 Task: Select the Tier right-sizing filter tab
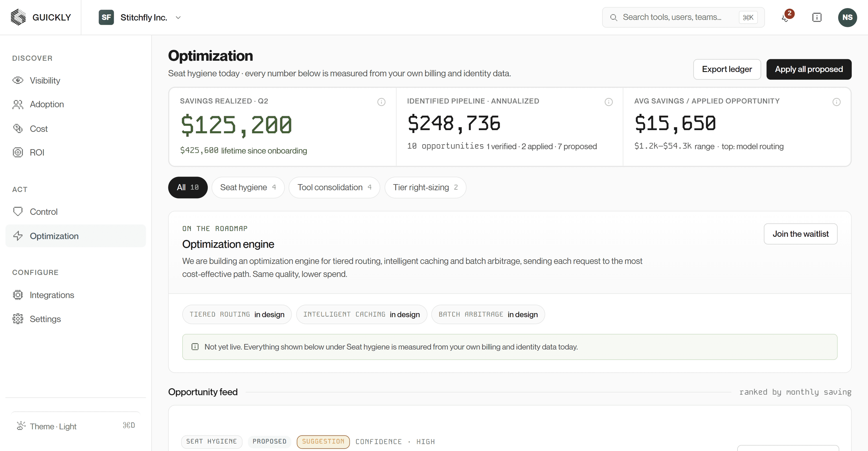pos(425,187)
